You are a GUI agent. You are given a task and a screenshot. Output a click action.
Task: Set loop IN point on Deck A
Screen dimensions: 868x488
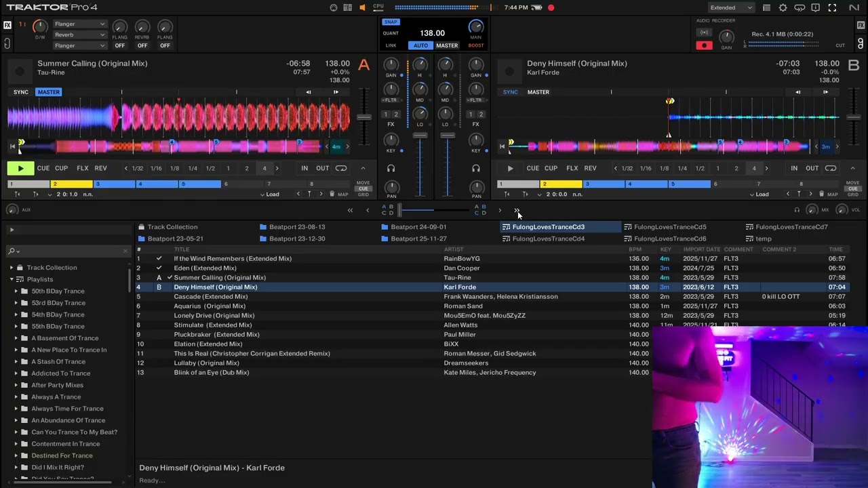coord(304,168)
